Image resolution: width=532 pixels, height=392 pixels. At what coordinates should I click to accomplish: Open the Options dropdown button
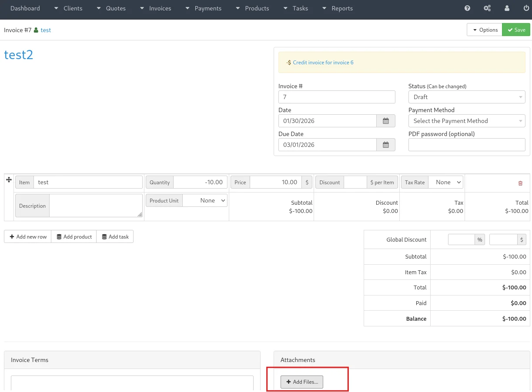(x=485, y=30)
